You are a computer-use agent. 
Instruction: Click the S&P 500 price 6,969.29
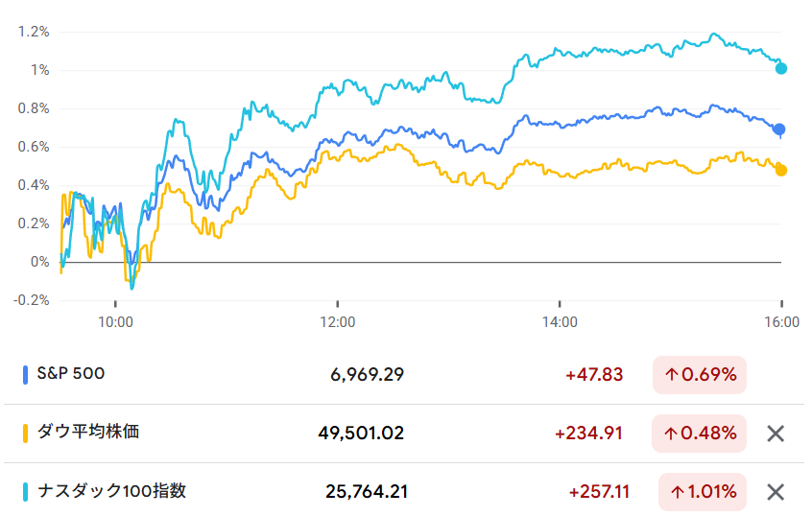[368, 375]
